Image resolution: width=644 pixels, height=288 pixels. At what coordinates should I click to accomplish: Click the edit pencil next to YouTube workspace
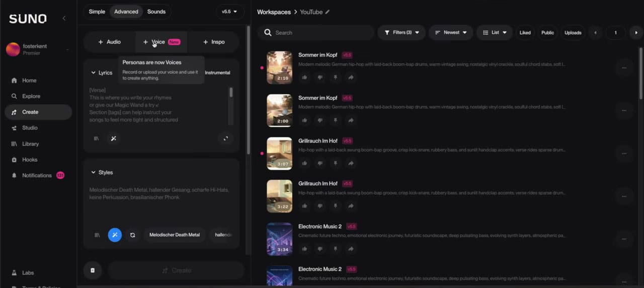328,12
